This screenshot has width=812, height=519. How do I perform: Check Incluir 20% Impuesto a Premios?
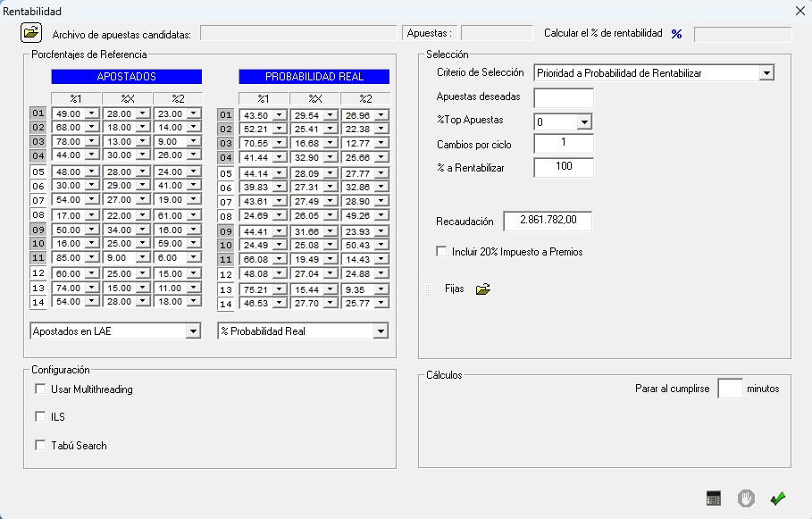(441, 251)
